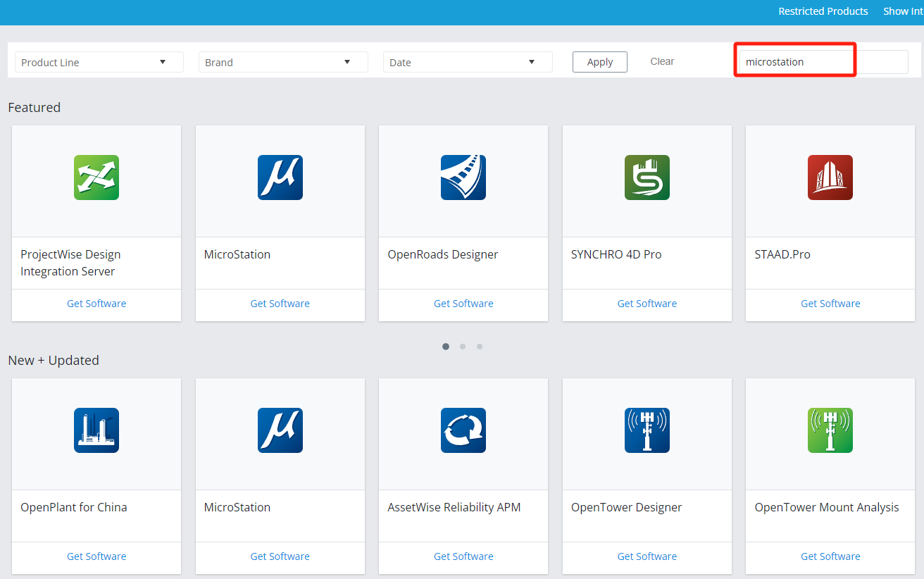Get Software for OpenRoads Designer
Screen dimensions: 924x579
[463, 304]
